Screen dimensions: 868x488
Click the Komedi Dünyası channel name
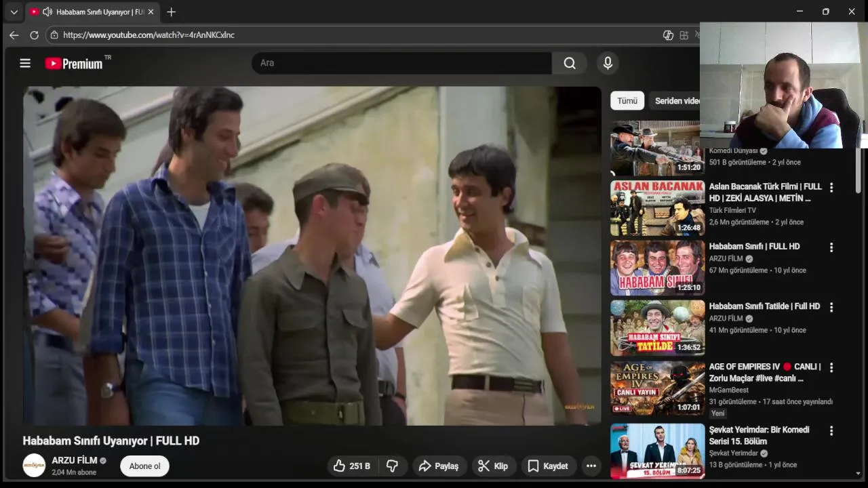[x=734, y=151]
